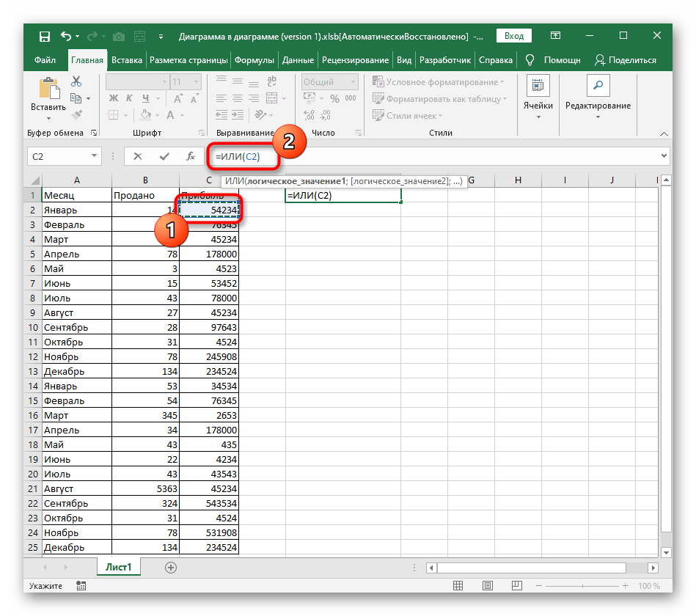Click the Undo arrow icon
The image size is (696, 616).
point(66,36)
